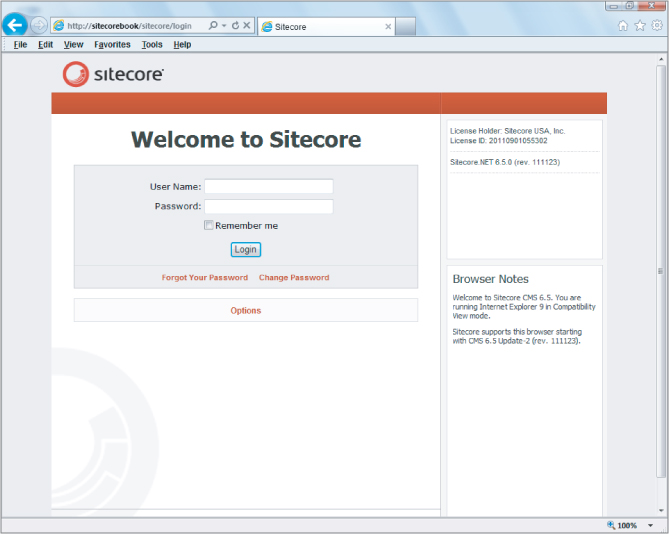Screen dimensions: 669x534
Task: Open the File menu
Action: click(x=20, y=45)
